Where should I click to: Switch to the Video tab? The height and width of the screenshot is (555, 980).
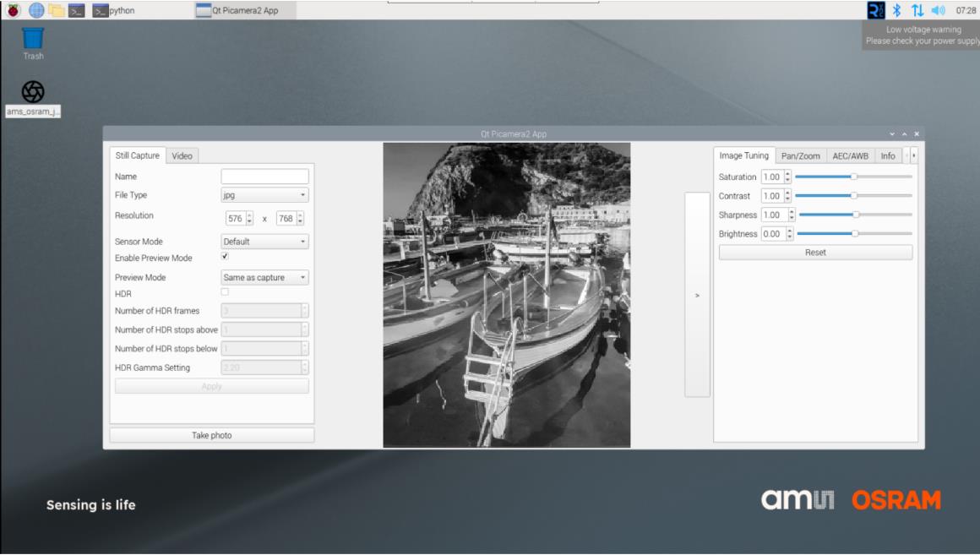(182, 155)
